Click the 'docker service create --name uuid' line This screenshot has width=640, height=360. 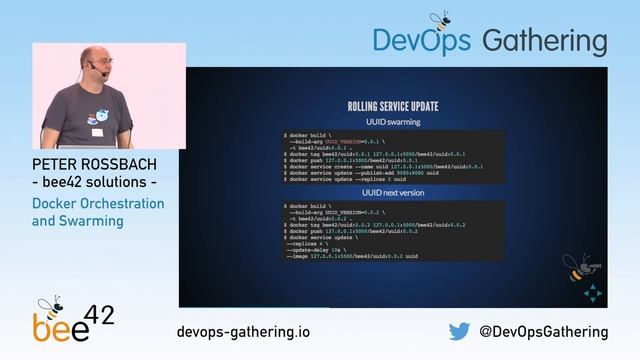point(384,167)
